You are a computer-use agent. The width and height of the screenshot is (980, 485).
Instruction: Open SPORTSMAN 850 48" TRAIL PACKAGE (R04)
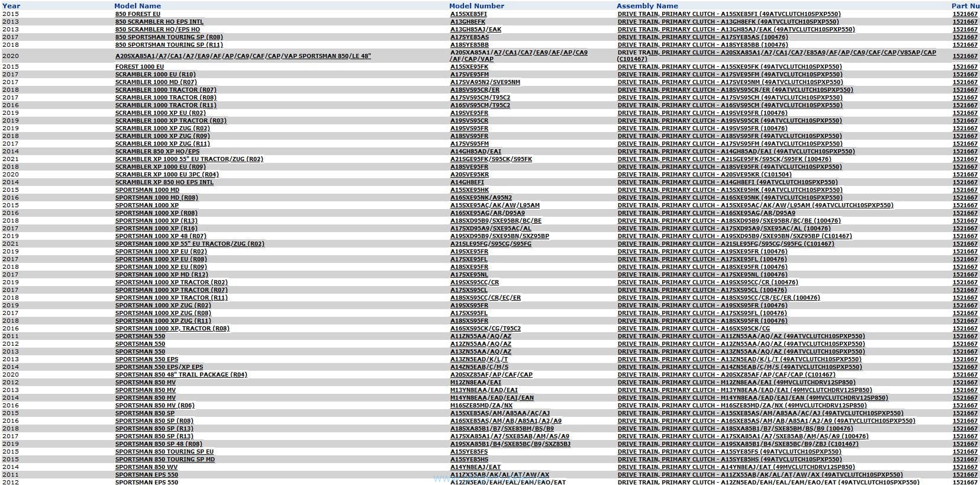(181, 375)
